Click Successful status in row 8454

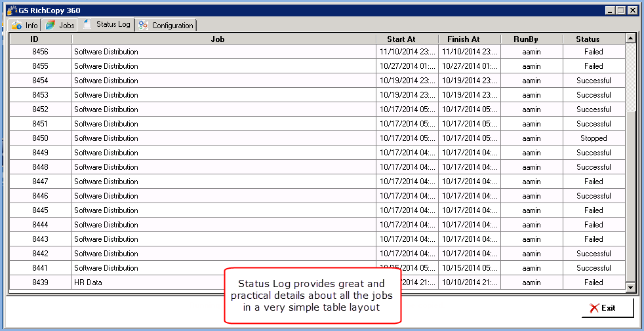click(594, 81)
